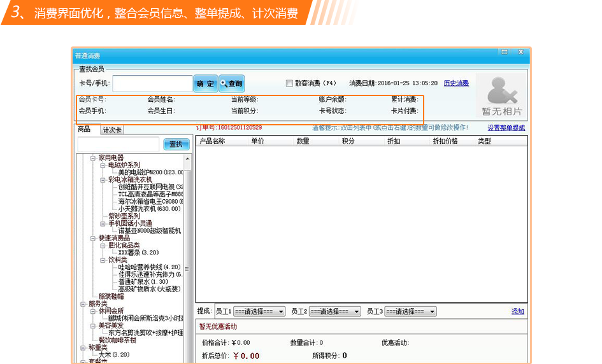Collapse the 手机固话小灵通 tree node
Viewport: 602px width, 364px height.
[x=103, y=223]
